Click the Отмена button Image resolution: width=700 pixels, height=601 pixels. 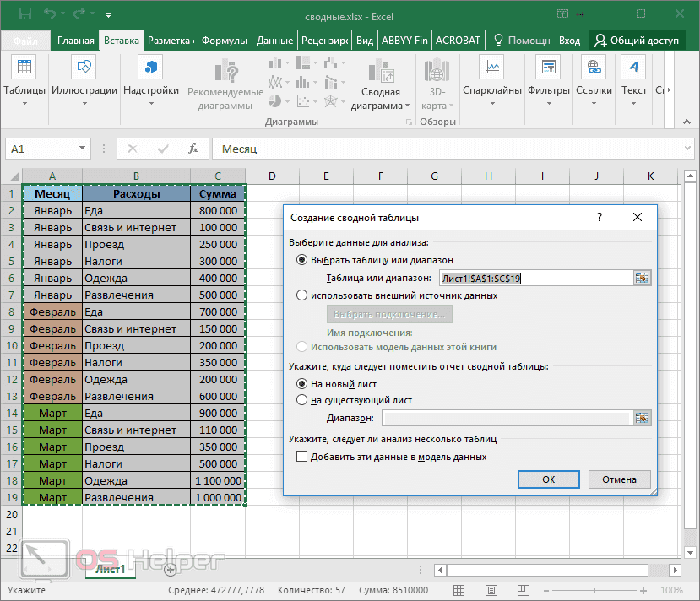pyautogui.click(x=619, y=479)
